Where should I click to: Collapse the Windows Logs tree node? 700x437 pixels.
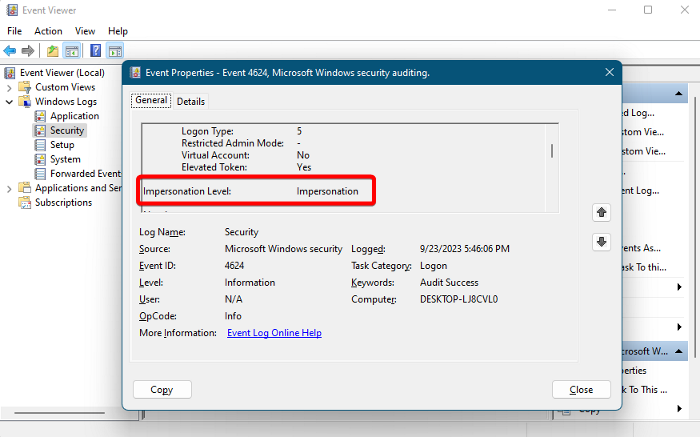[x=9, y=102]
